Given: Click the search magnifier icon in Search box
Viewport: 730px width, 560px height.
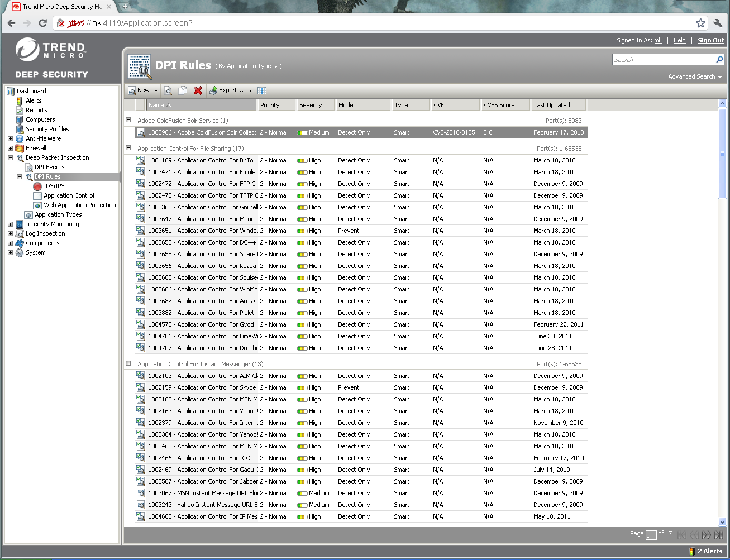Looking at the screenshot, I should [719, 60].
